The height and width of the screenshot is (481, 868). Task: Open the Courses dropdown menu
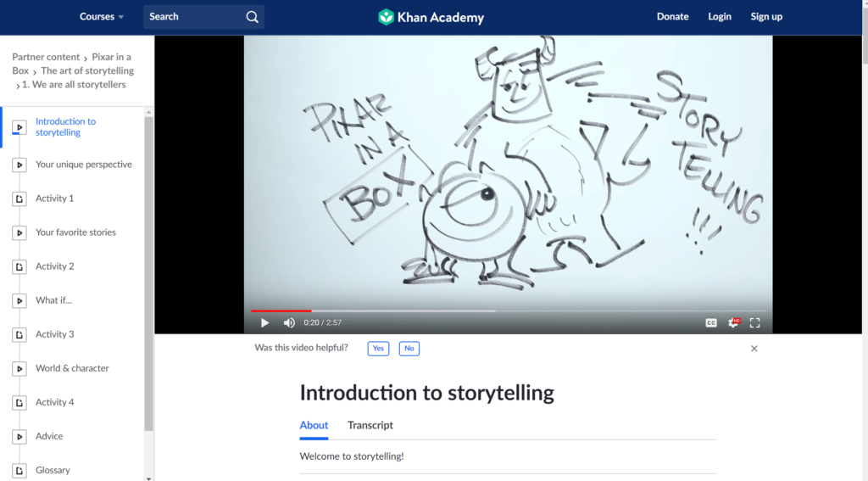[102, 17]
